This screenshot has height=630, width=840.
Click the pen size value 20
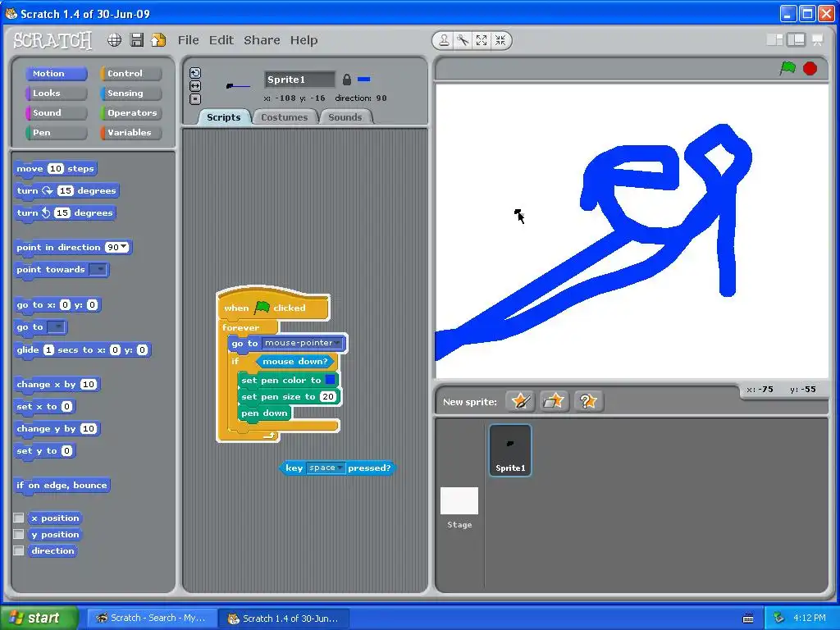click(328, 396)
